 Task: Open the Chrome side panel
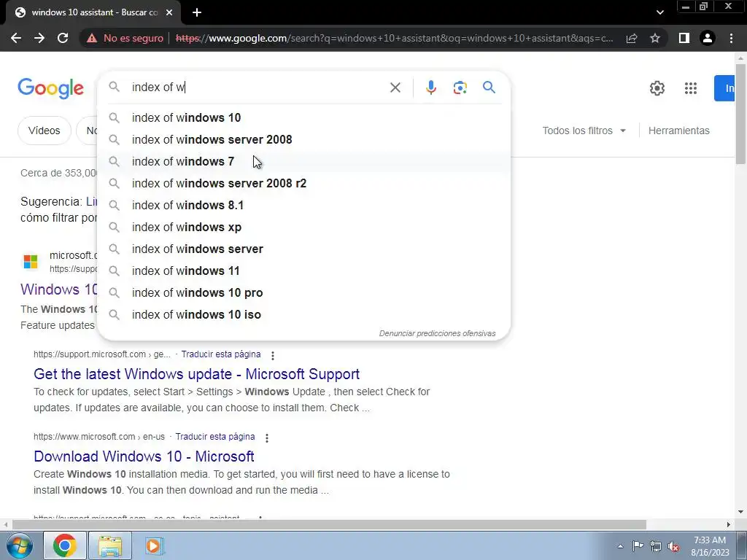[684, 38]
